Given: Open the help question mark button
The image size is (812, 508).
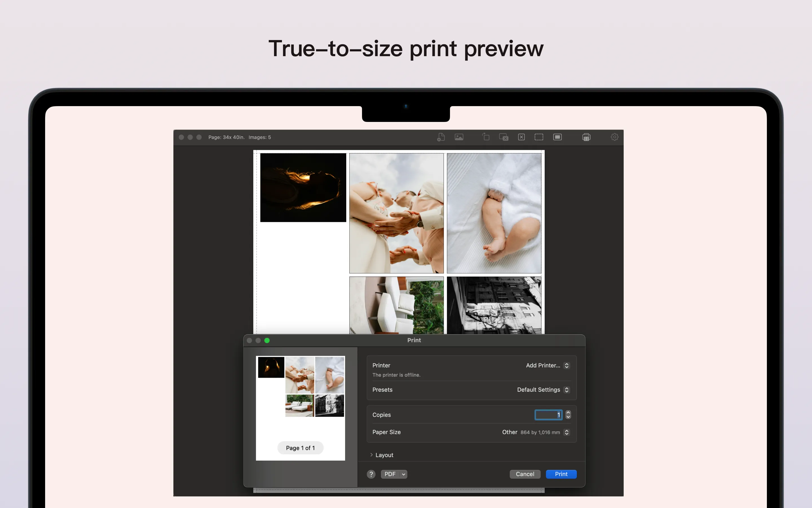Looking at the screenshot, I should click(371, 474).
